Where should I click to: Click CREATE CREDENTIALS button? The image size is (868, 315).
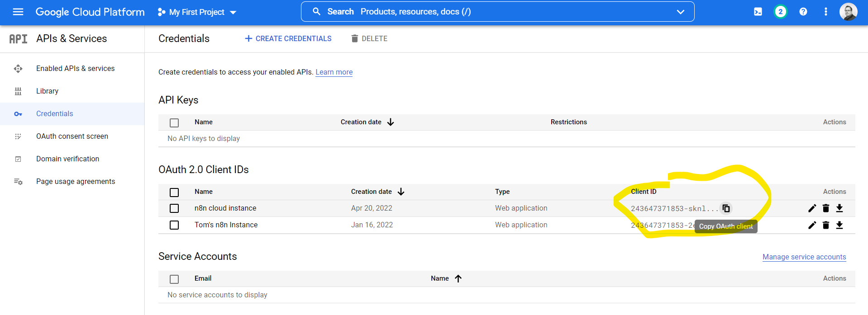[x=288, y=39]
